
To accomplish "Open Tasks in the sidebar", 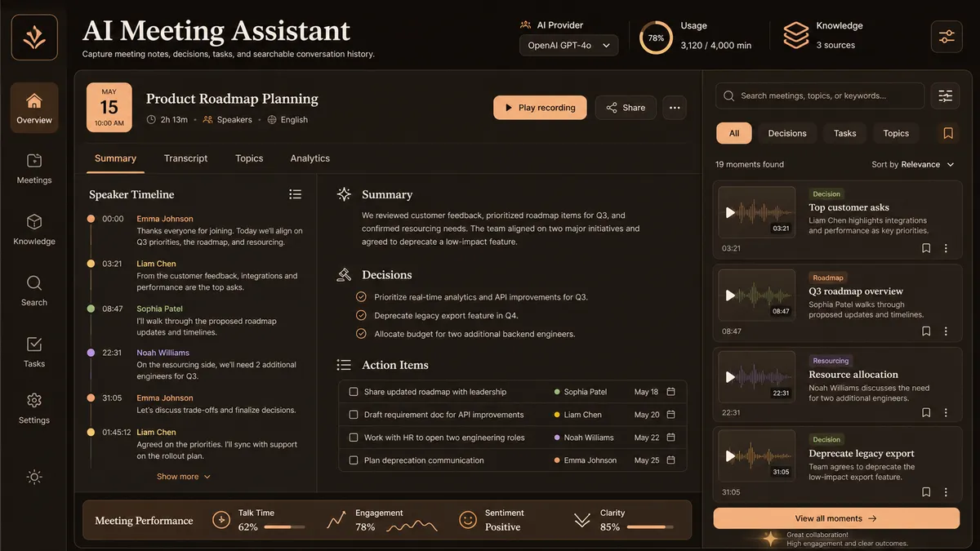I will point(34,352).
